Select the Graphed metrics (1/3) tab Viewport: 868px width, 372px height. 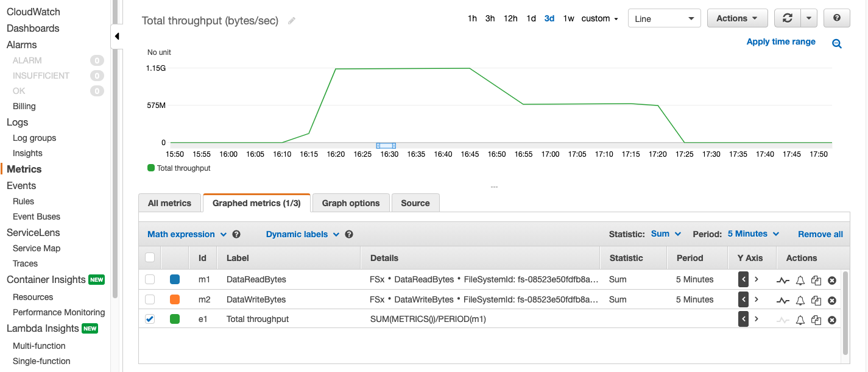coord(256,203)
